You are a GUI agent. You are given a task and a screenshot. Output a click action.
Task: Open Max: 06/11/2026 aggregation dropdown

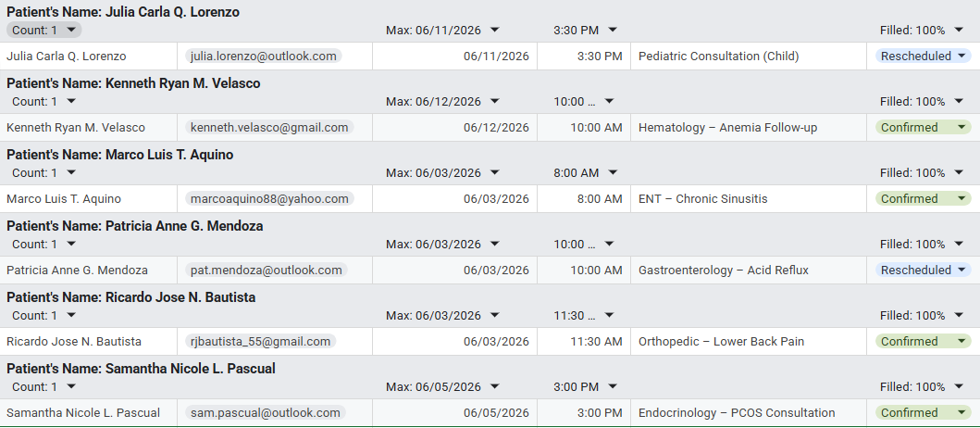click(442, 30)
